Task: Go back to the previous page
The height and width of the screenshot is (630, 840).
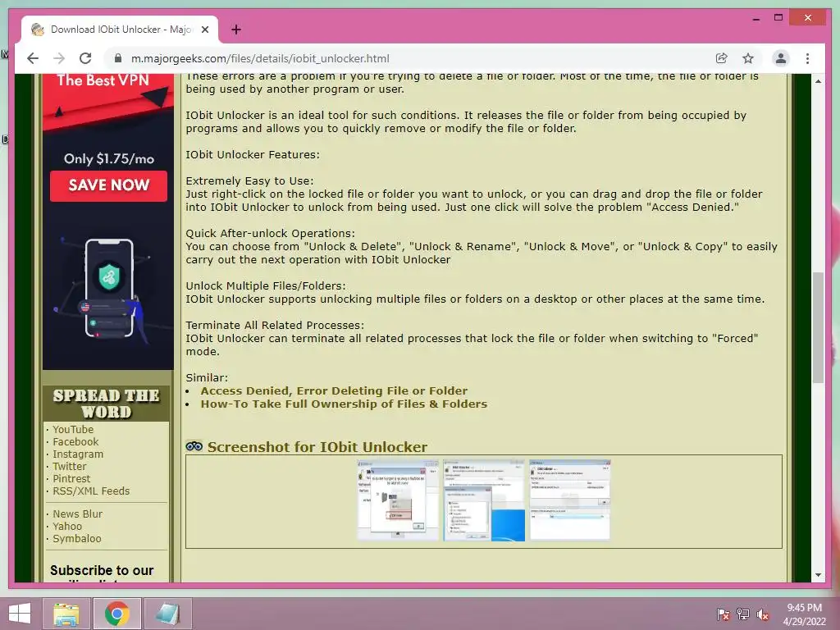Action: coord(33,58)
